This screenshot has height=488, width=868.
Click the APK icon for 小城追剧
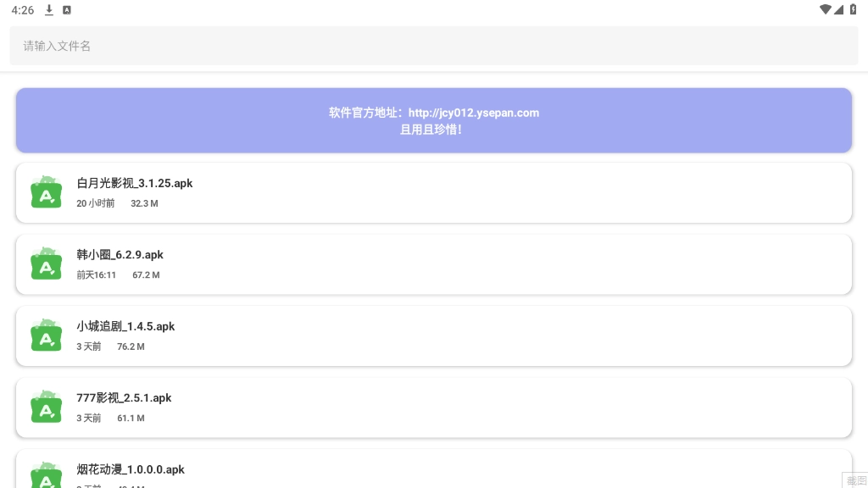point(47,336)
